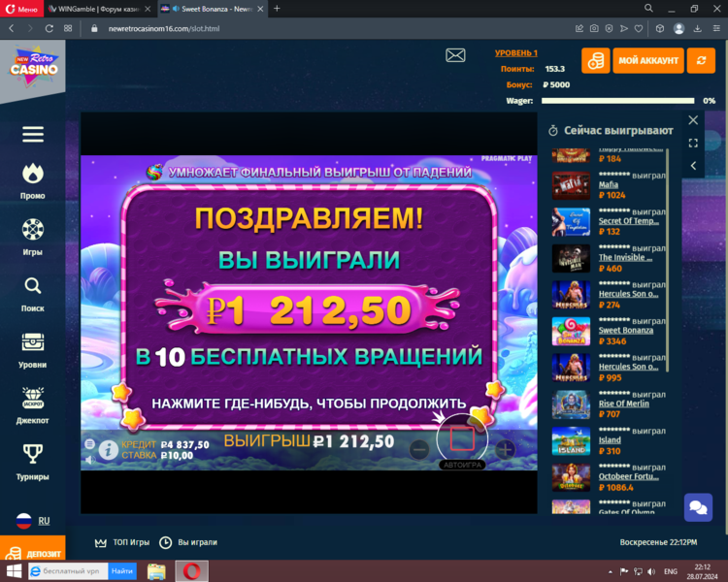Go back in browser history
The height and width of the screenshot is (582, 728).
12,28
